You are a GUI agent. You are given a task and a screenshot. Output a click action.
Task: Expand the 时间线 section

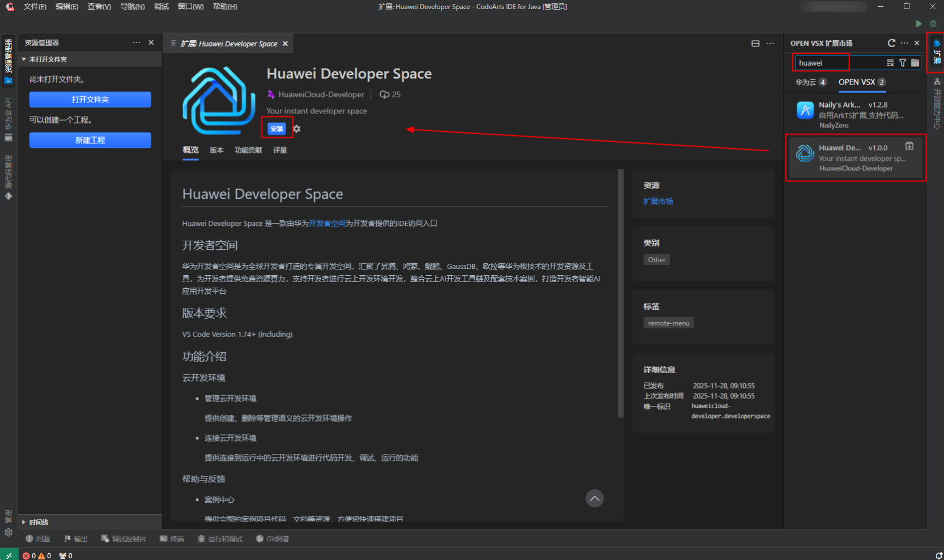[x=90, y=522]
